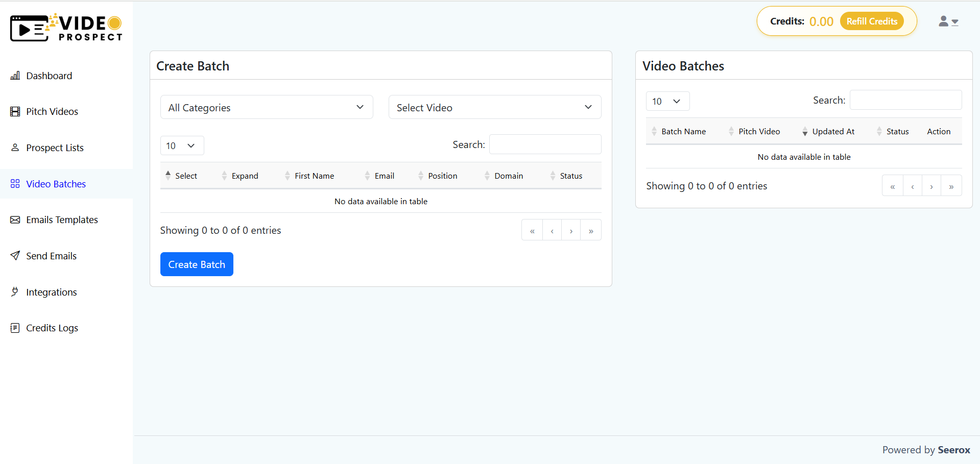Toggle sorting on the Status column
Screen dimensions: 980x464
(x=571, y=176)
